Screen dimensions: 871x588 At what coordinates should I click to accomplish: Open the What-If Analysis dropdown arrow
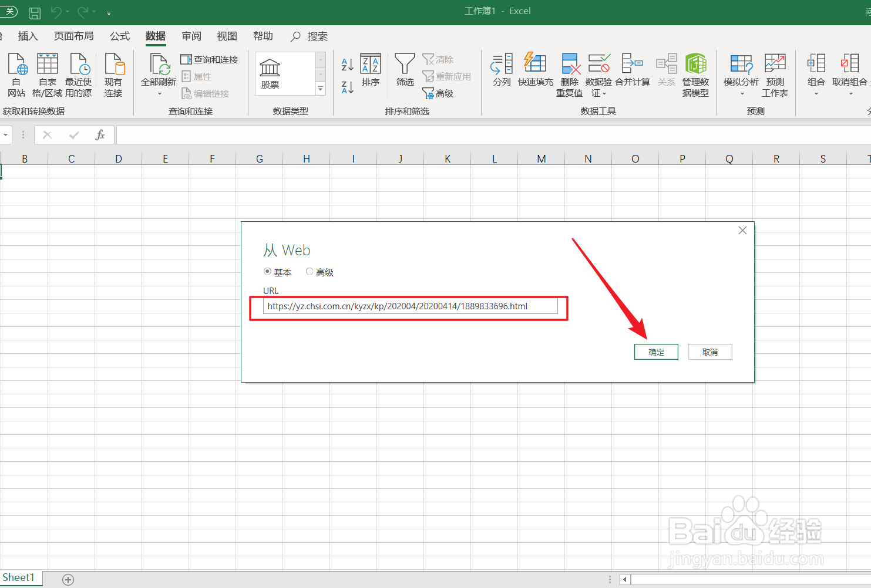pyautogui.click(x=742, y=94)
